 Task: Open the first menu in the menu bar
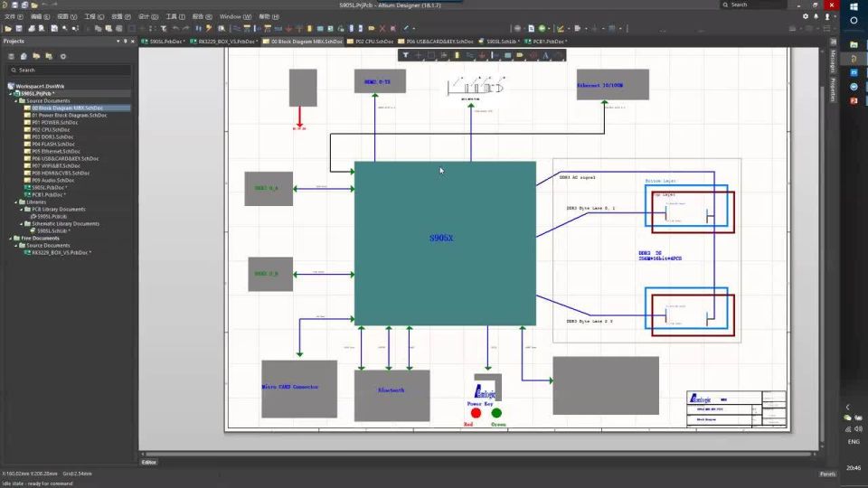(x=14, y=16)
